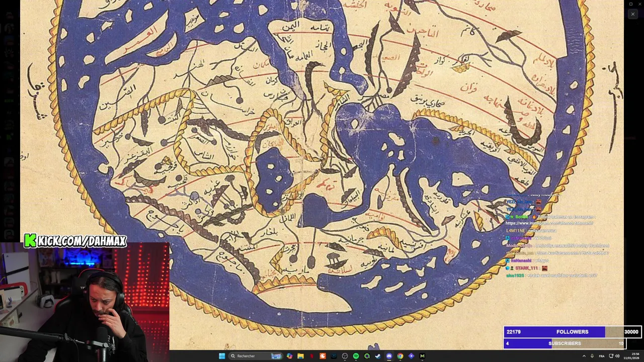The height and width of the screenshot is (362, 644).
Task: Open Microsoft Copilot from the taskbar
Action: pyautogui.click(x=289, y=356)
